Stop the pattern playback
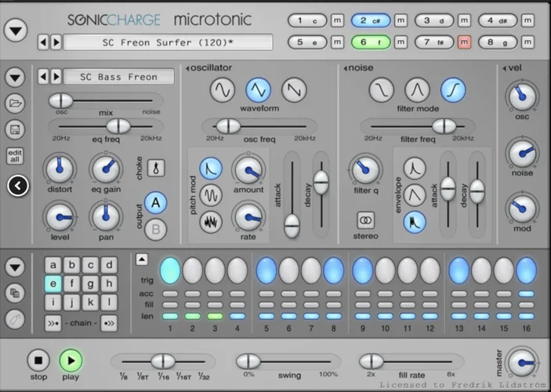 [38, 361]
